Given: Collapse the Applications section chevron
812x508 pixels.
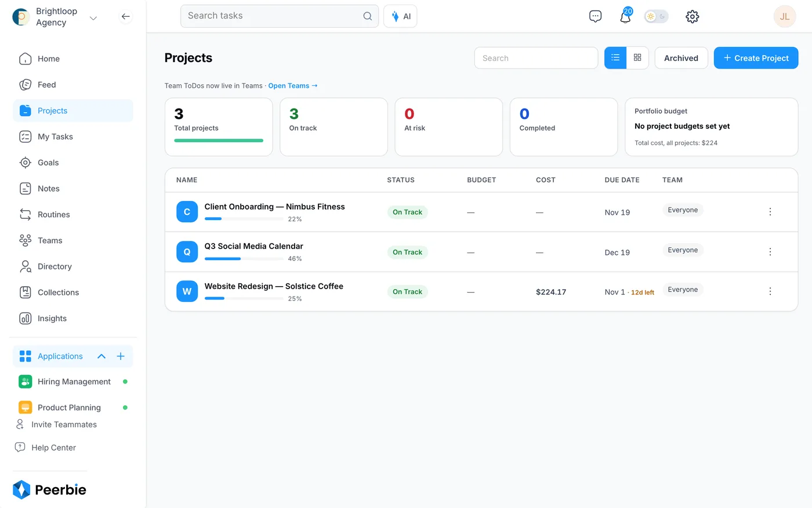Looking at the screenshot, I should [x=101, y=356].
